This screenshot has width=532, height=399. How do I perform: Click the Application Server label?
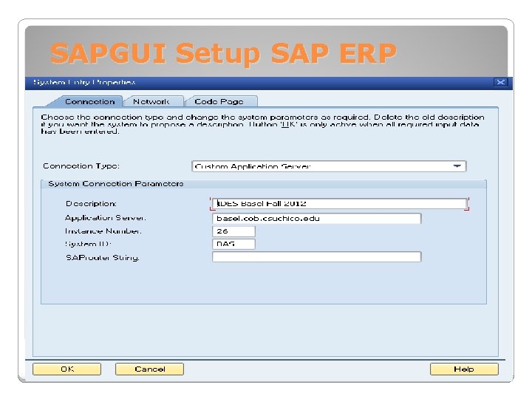(105, 218)
